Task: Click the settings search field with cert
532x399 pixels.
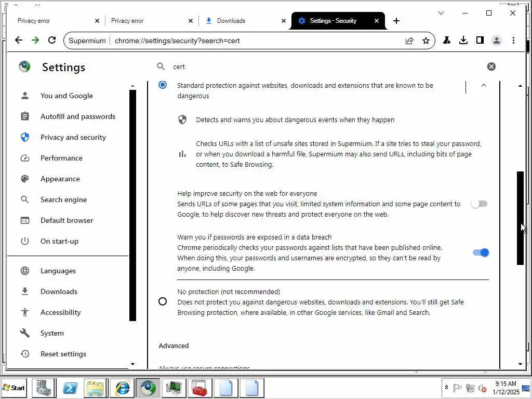Action: 326,67
